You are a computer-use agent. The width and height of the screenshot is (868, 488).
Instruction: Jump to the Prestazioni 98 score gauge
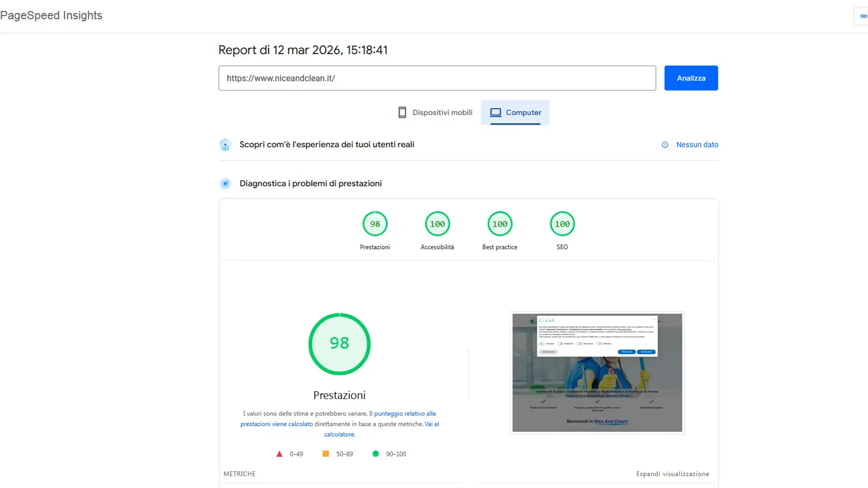pos(375,224)
